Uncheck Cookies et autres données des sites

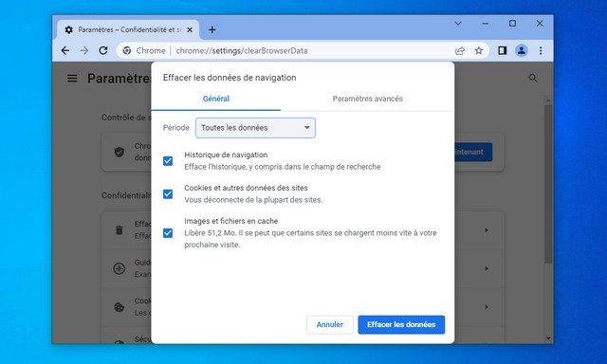[x=168, y=194]
